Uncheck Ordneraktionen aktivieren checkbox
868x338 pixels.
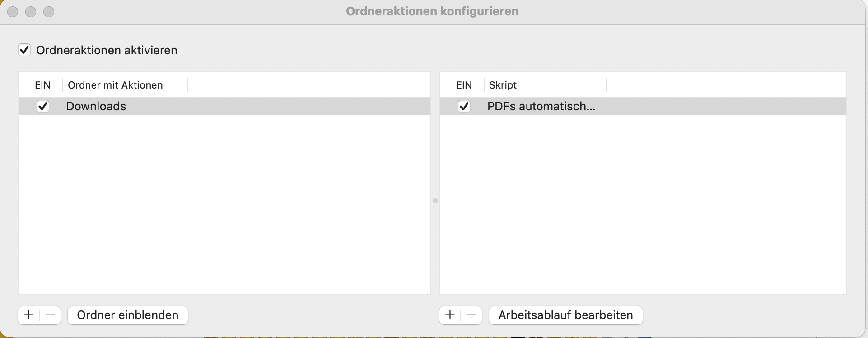point(24,50)
